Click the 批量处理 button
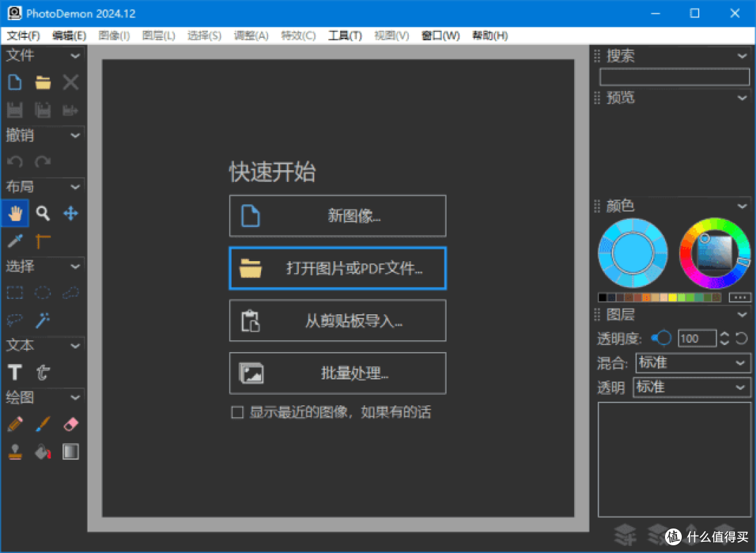756x553 pixels. (337, 373)
